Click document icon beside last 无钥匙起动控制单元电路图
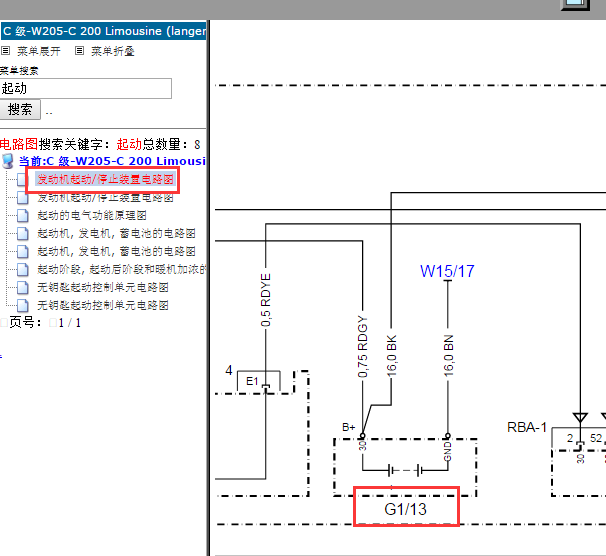The width and height of the screenshot is (606, 556). pyautogui.click(x=23, y=305)
